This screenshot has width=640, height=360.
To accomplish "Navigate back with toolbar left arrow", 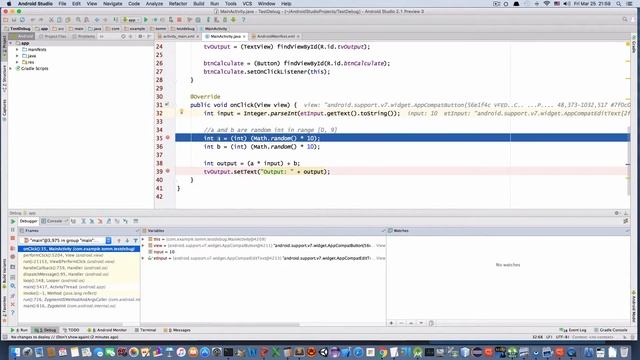I will click(97, 20).
